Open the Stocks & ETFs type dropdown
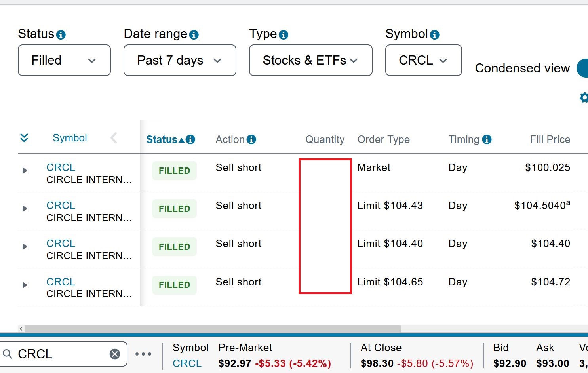This screenshot has width=588, height=373. coord(310,60)
